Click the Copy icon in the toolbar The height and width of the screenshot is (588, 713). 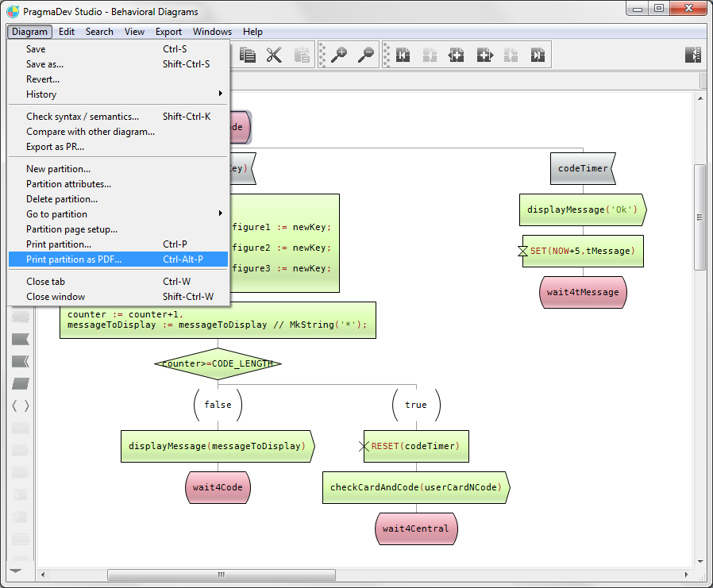[249, 55]
